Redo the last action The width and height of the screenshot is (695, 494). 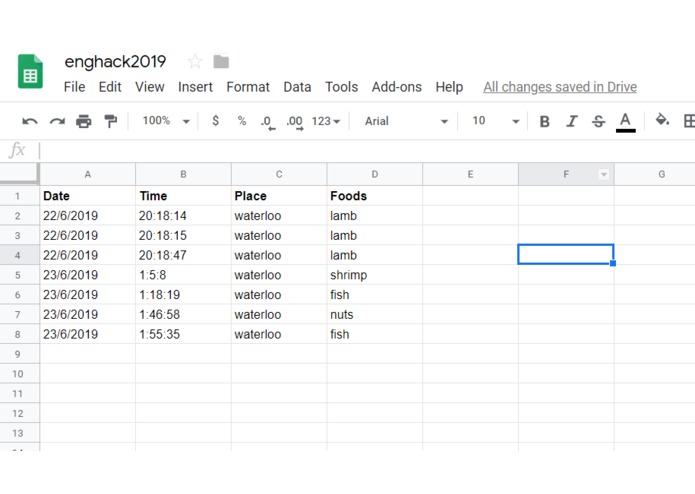[x=57, y=121]
